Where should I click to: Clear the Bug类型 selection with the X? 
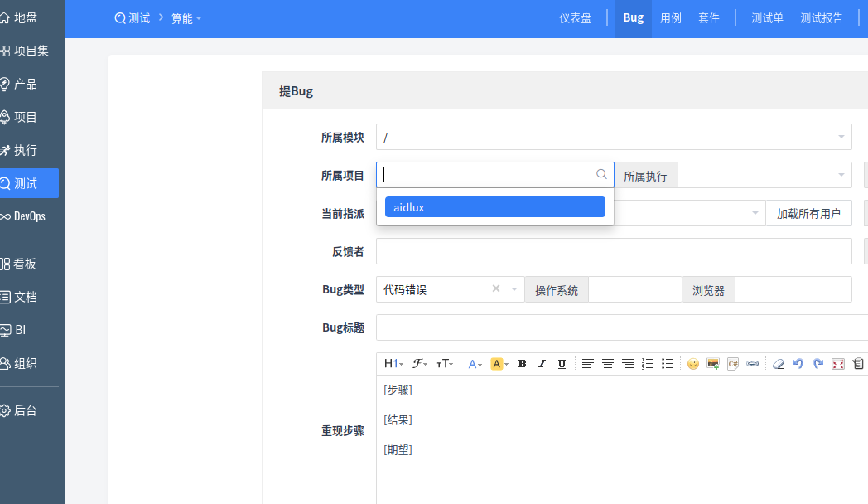(x=496, y=289)
